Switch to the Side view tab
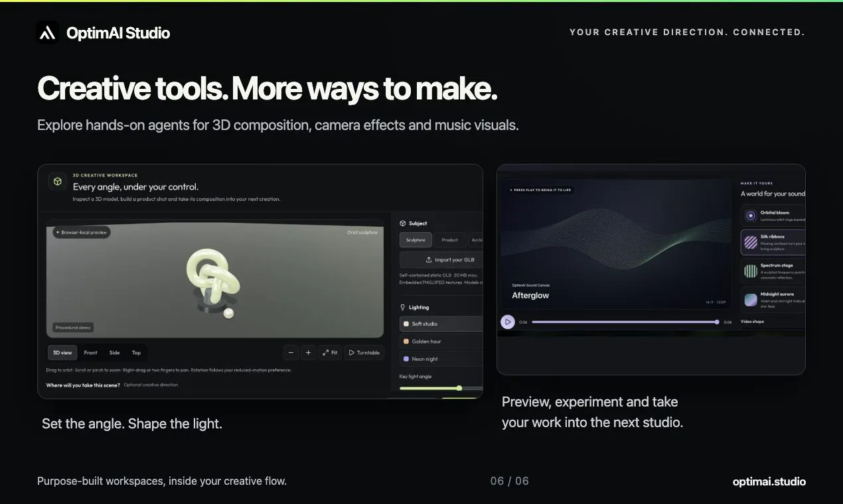843x504 pixels. (x=115, y=353)
